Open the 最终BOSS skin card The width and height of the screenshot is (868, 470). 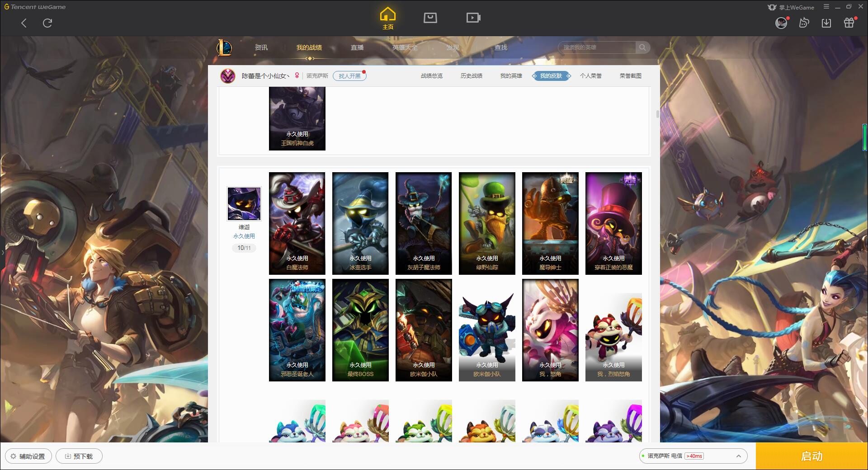[x=360, y=330]
